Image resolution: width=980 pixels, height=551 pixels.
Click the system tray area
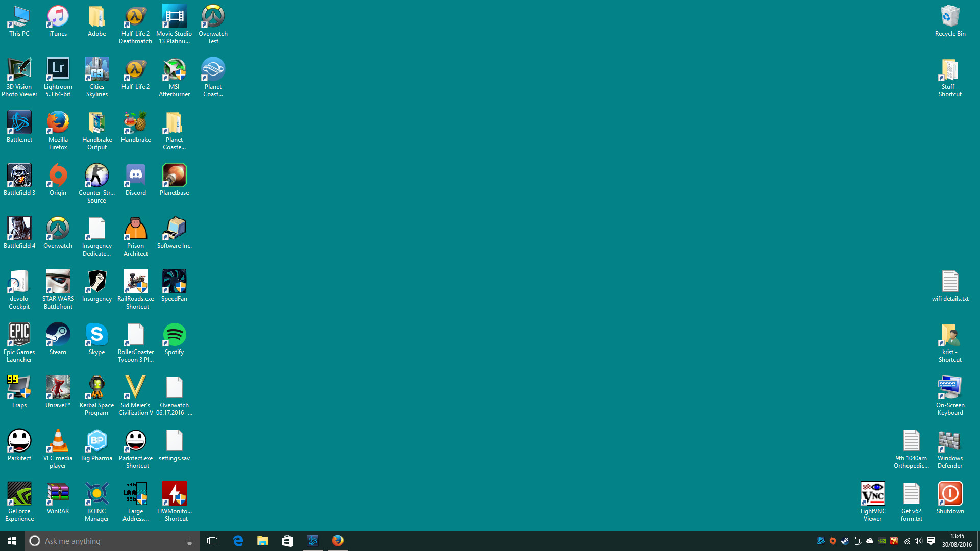coord(875,541)
